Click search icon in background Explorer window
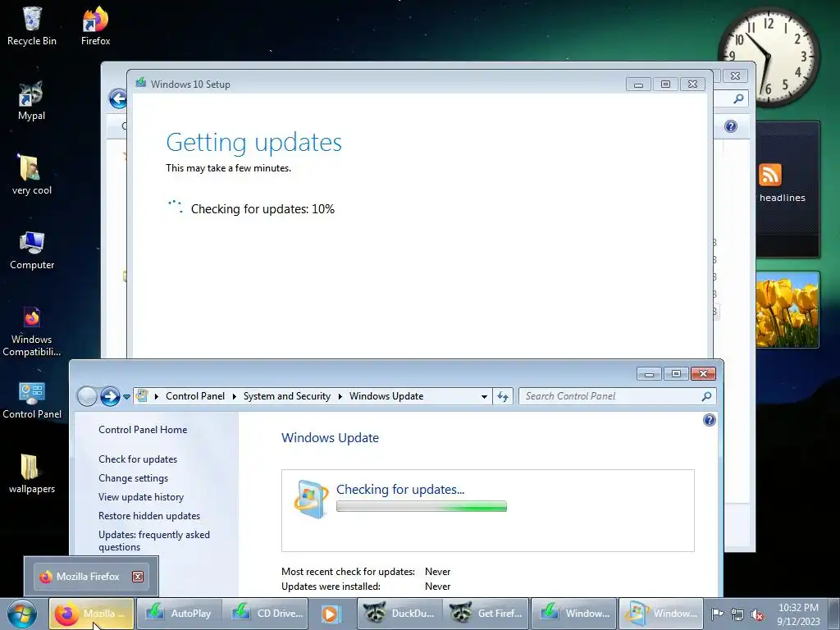This screenshot has height=630, width=840. pos(738,98)
